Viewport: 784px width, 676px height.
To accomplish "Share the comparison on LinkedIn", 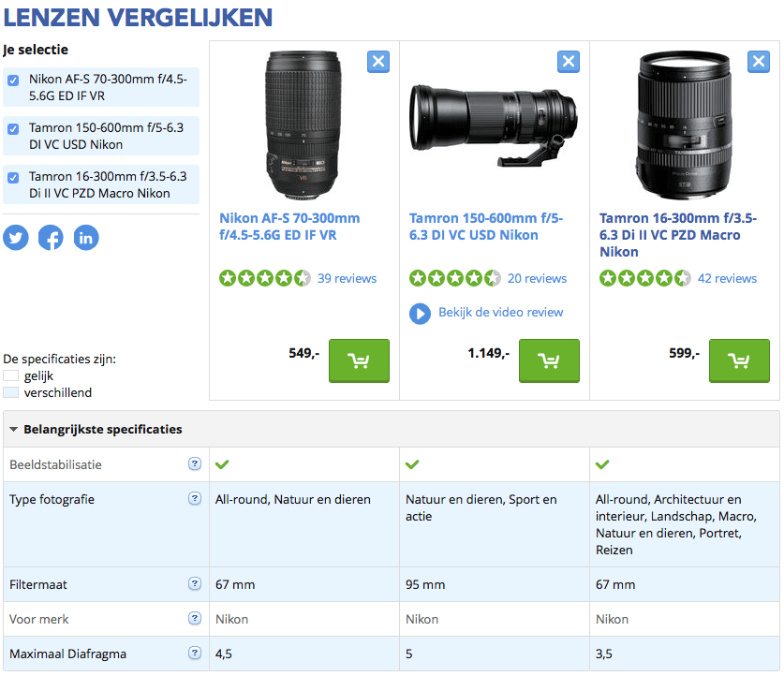I will (85, 237).
